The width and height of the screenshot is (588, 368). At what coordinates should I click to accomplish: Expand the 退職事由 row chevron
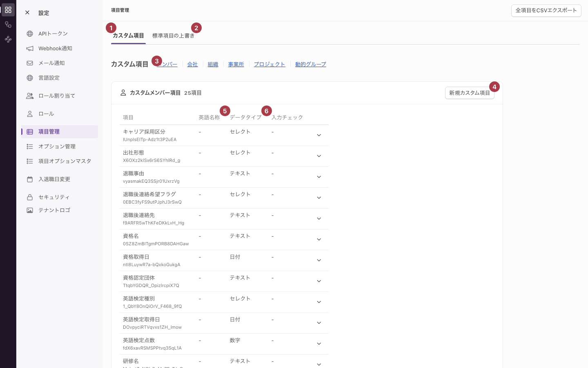pyautogui.click(x=319, y=177)
